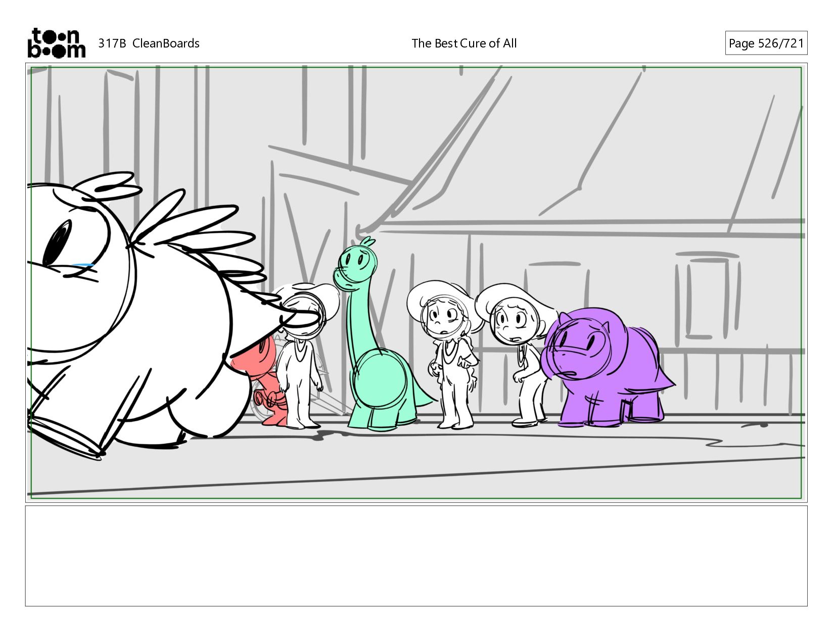Click the Toon Boom logo

pyautogui.click(x=56, y=43)
